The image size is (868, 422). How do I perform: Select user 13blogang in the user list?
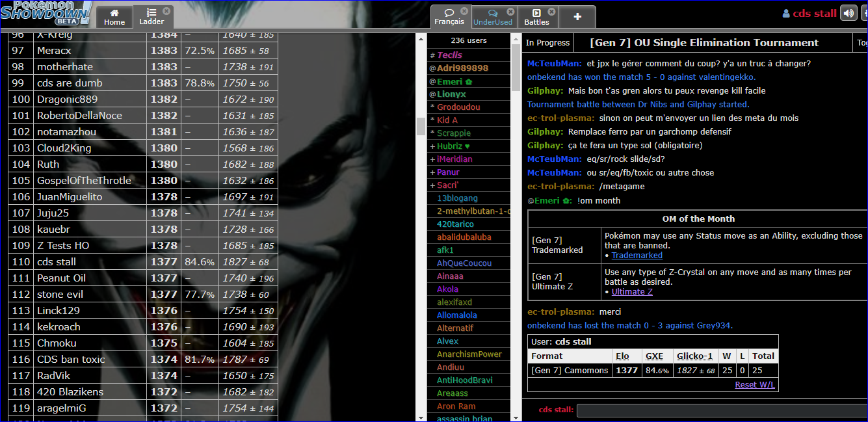point(468,198)
